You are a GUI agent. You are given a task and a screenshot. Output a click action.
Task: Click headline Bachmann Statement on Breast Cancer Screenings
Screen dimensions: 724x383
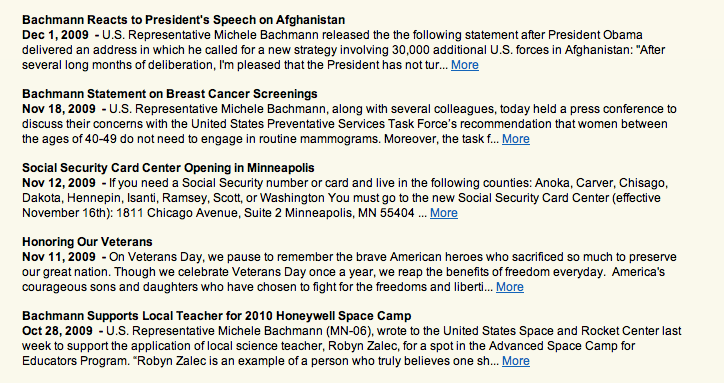(169, 94)
